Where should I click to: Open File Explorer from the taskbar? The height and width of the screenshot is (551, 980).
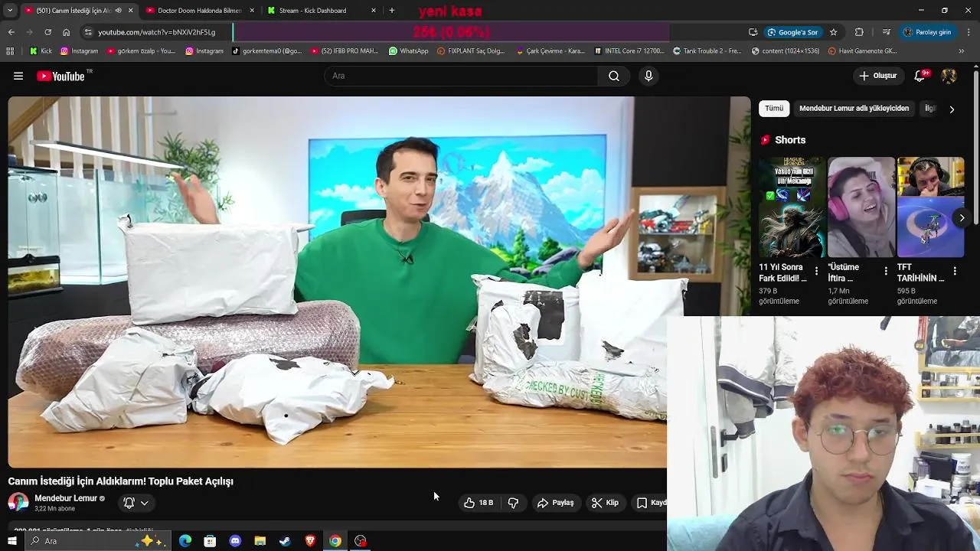[260, 541]
